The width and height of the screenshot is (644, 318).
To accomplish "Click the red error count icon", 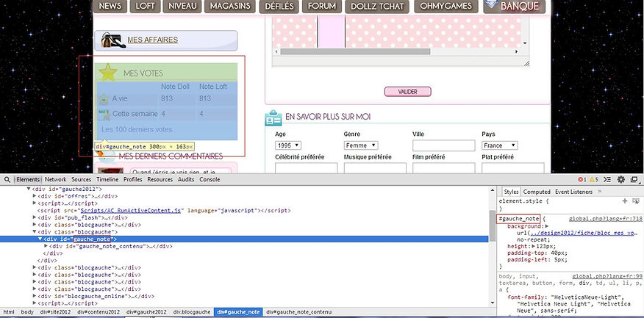I will pyautogui.click(x=580, y=180).
